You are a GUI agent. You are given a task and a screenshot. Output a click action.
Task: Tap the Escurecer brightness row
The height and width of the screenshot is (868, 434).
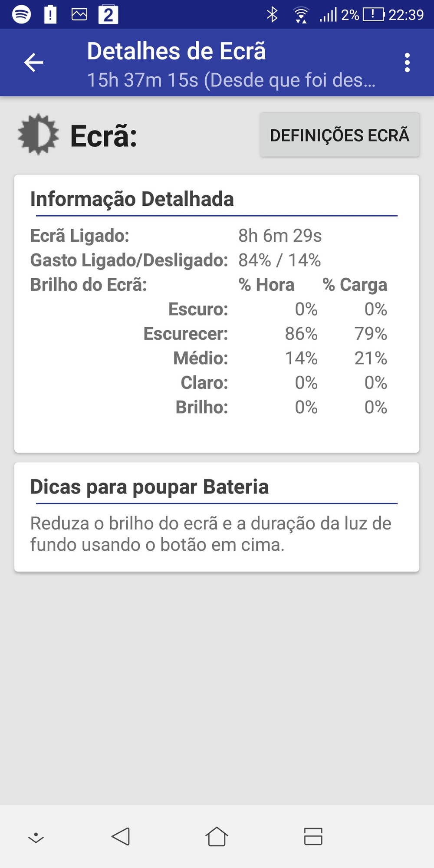point(265,334)
